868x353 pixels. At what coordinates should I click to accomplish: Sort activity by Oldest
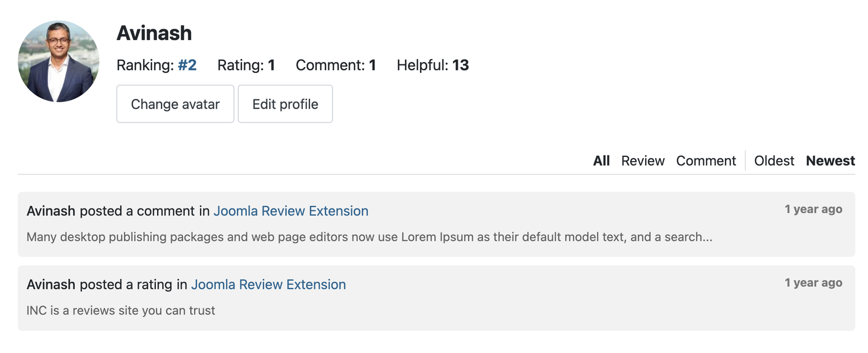[x=774, y=161]
